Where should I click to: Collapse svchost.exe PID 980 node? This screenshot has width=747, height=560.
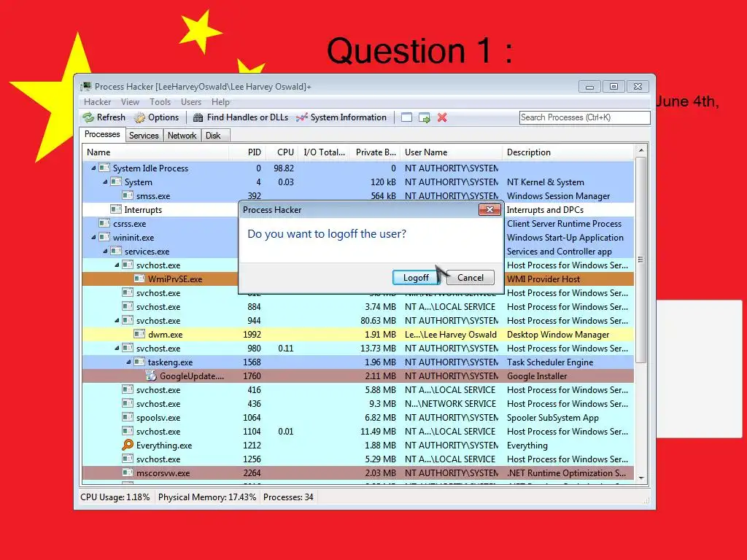point(117,348)
